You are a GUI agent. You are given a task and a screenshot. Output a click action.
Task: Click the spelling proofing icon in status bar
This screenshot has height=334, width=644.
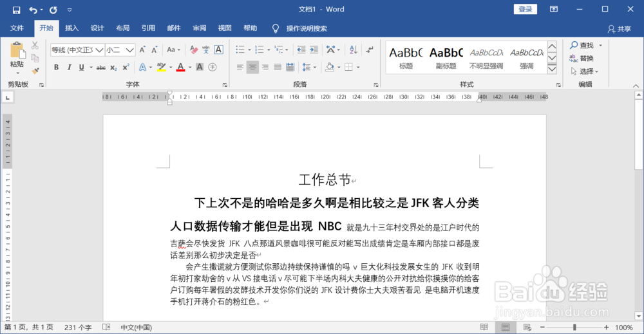106,327
